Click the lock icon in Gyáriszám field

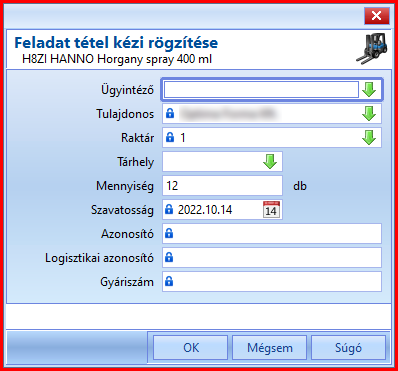pos(169,282)
